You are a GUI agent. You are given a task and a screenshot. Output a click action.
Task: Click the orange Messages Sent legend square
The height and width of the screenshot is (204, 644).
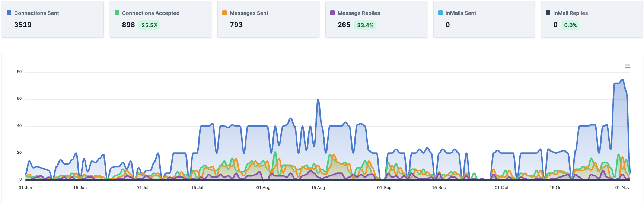click(x=224, y=13)
